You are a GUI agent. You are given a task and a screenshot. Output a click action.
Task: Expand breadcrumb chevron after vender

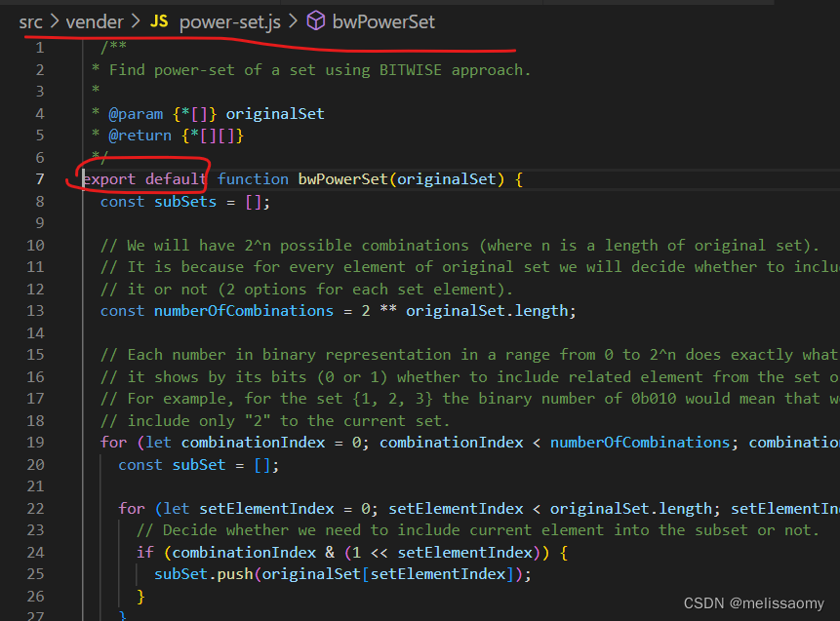coord(136,22)
